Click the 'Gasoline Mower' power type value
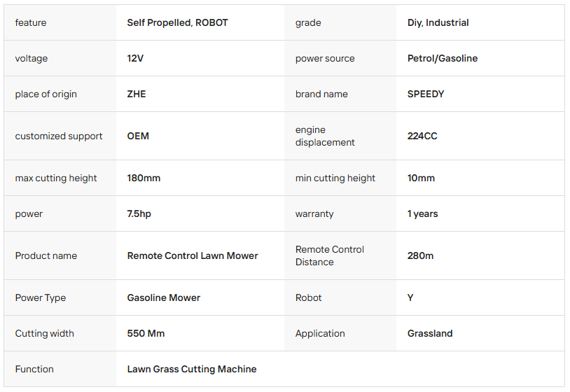 tap(164, 297)
